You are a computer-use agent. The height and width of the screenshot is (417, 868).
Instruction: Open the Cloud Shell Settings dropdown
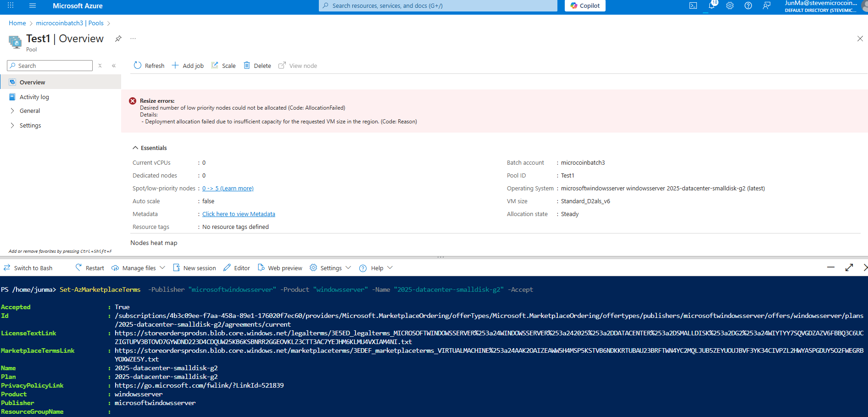330,268
